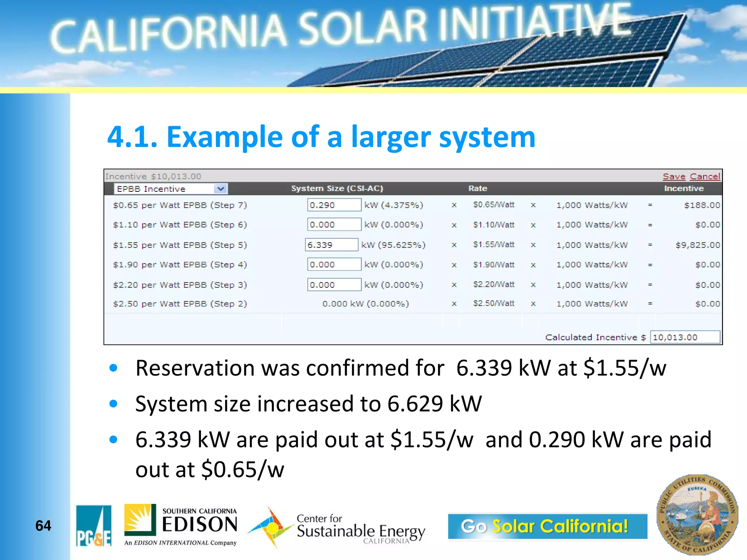Click the Step 7 system size field
This screenshot has width=747, height=560.
tap(334, 205)
